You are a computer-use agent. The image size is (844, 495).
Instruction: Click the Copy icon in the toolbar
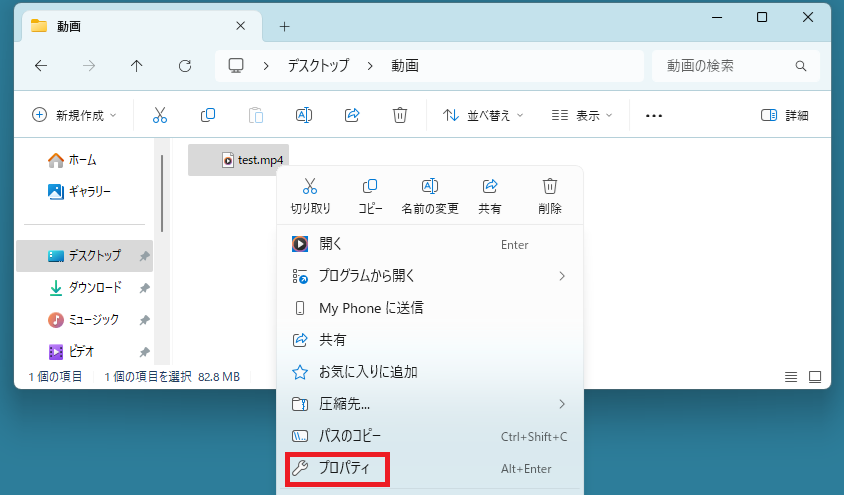tap(208, 115)
